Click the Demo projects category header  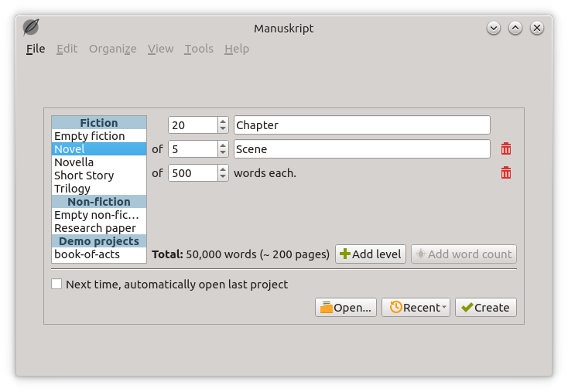coord(99,241)
